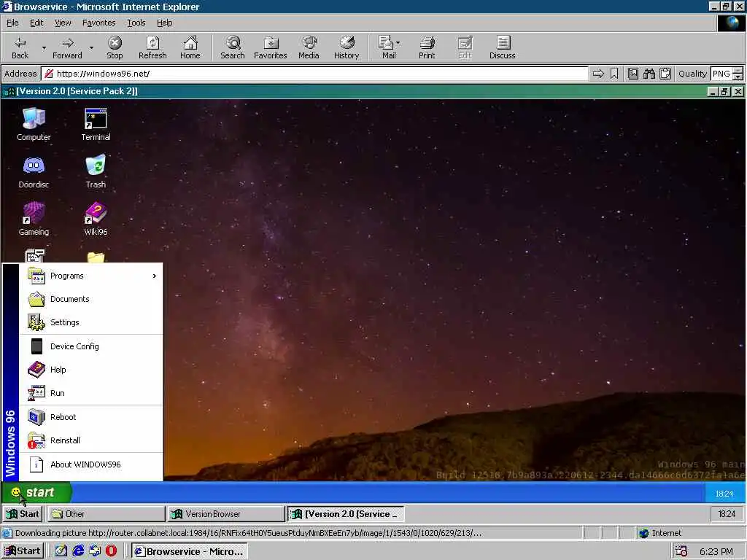
Task: Open the Favorites menu in menu bar
Action: pyautogui.click(x=98, y=23)
